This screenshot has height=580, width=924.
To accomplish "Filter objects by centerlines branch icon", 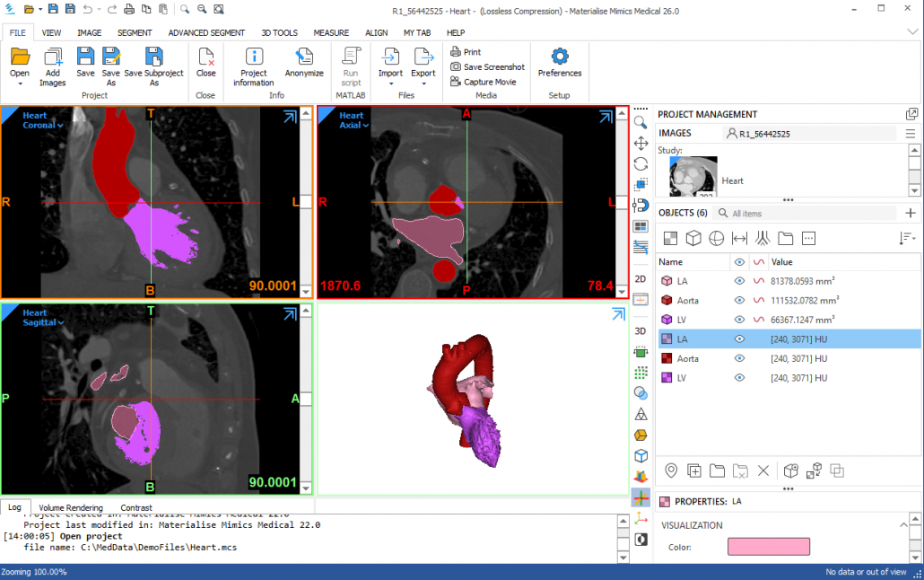I will pyautogui.click(x=763, y=238).
